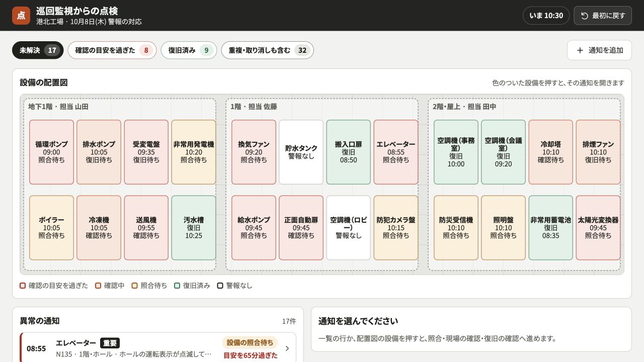Open the 排煙ファン equipment tile
Viewport: 644px width, 362px height.
pyautogui.click(x=598, y=152)
